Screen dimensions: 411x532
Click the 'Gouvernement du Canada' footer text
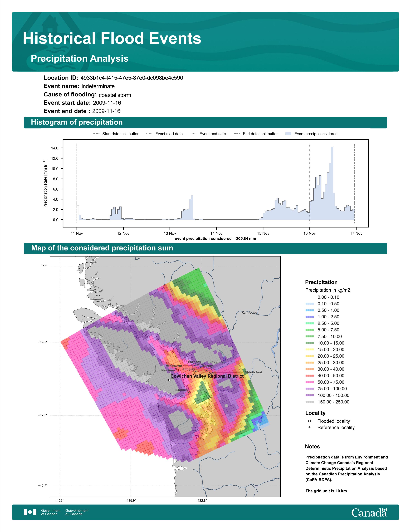point(77,512)
